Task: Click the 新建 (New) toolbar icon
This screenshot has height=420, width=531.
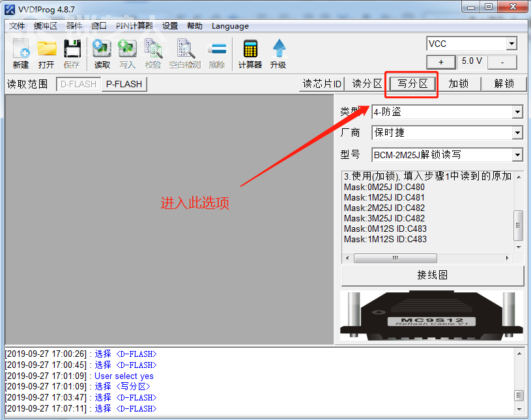Action: tap(21, 53)
